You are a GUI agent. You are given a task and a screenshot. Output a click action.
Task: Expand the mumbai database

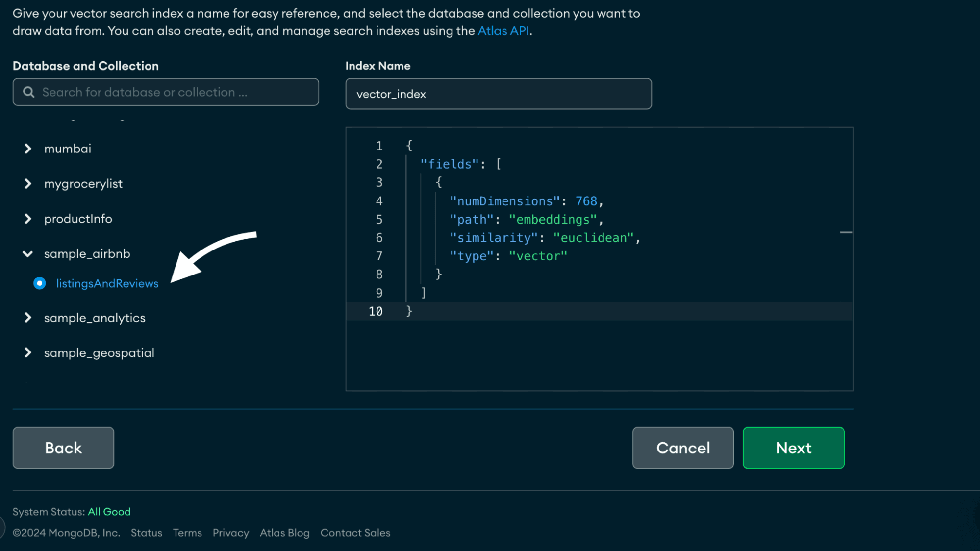(x=28, y=149)
